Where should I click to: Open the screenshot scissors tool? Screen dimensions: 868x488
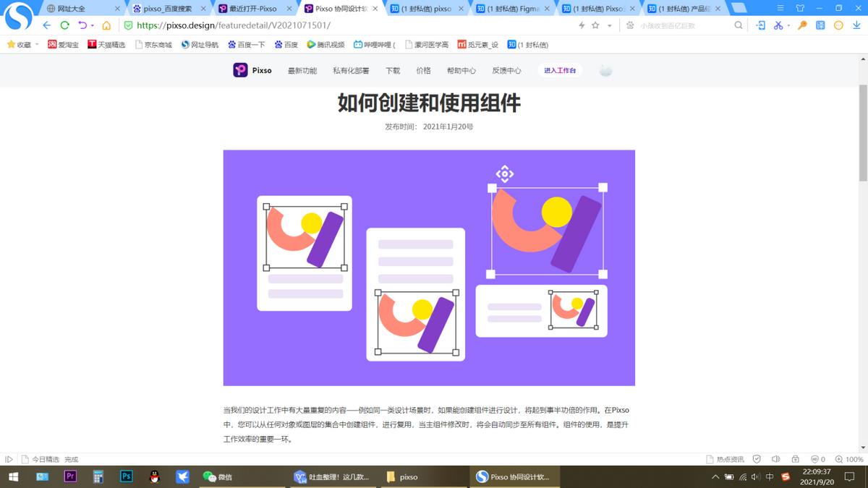pyautogui.click(x=778, y=25)
